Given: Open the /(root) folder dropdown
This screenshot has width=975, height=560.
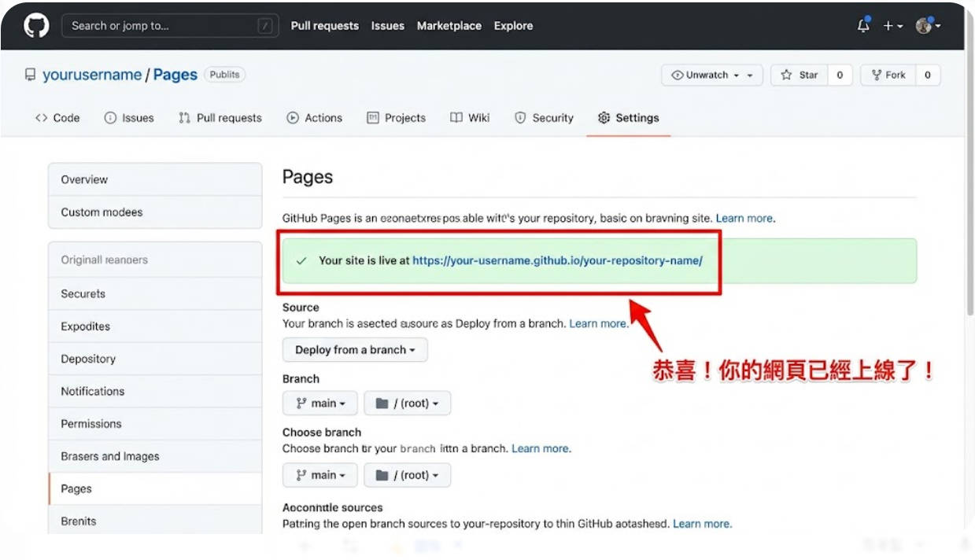Looking at the screenshot, I should [x=408, y=403].
